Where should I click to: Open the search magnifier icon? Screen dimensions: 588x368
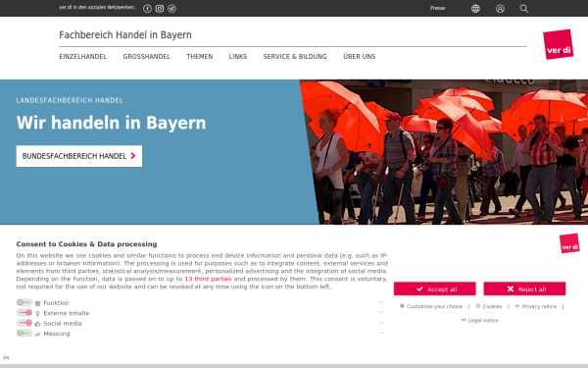pos(524,9)
